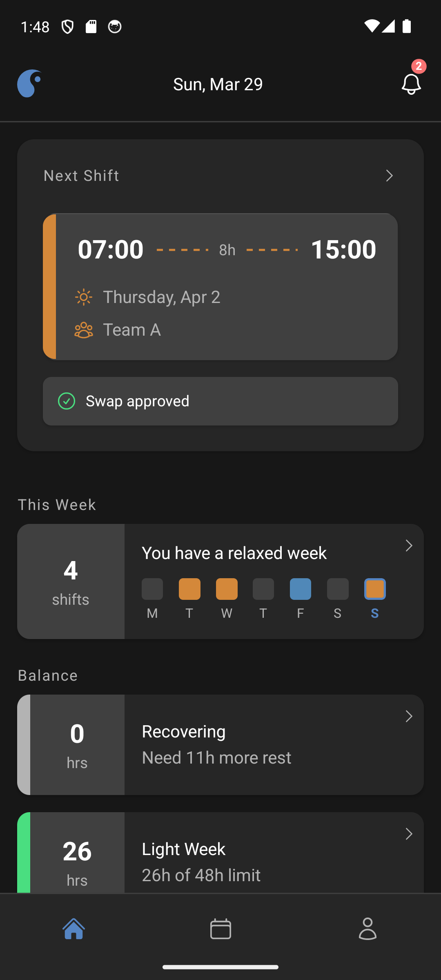Open the profile person tab
441x980 pixels.
[x=367, y=929]
